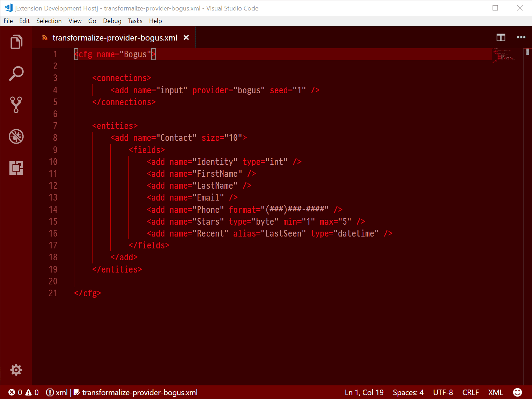Click the name="Contact" attribute
The width and height of the screenshot is (532, 399).
[165, 138]
